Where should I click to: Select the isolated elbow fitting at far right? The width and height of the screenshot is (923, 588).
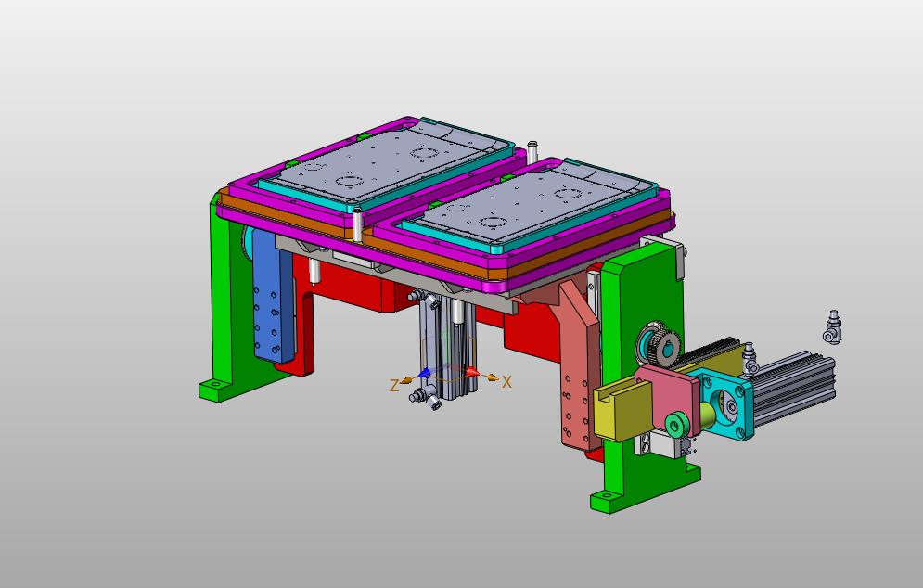(831, 325)
